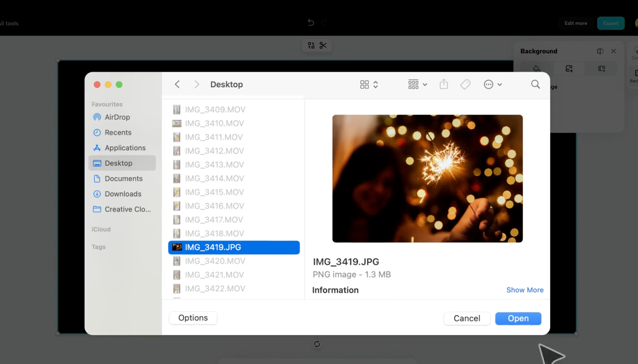The height and width of the screenshot is (364, 638).
Task: Click the Options button
Action: 193,318
